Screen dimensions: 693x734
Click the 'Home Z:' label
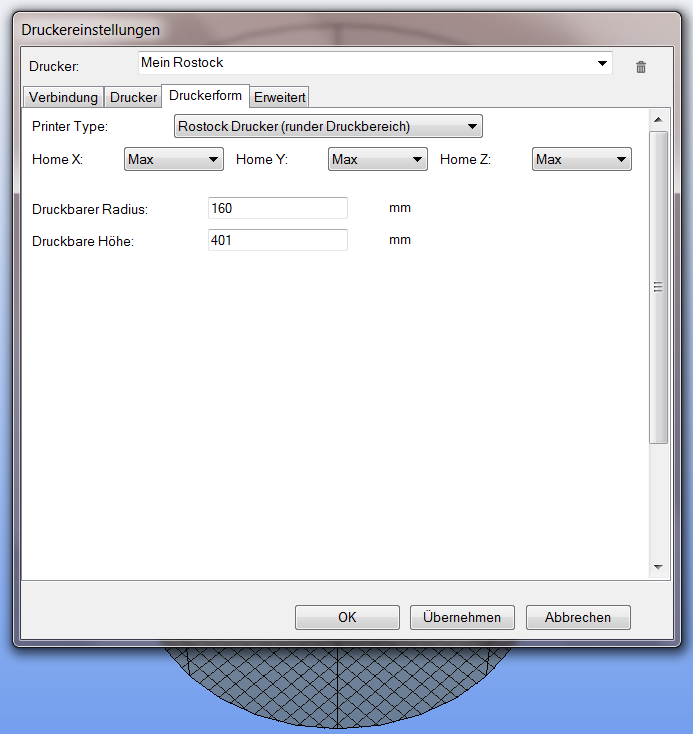[x=465, y=159]
